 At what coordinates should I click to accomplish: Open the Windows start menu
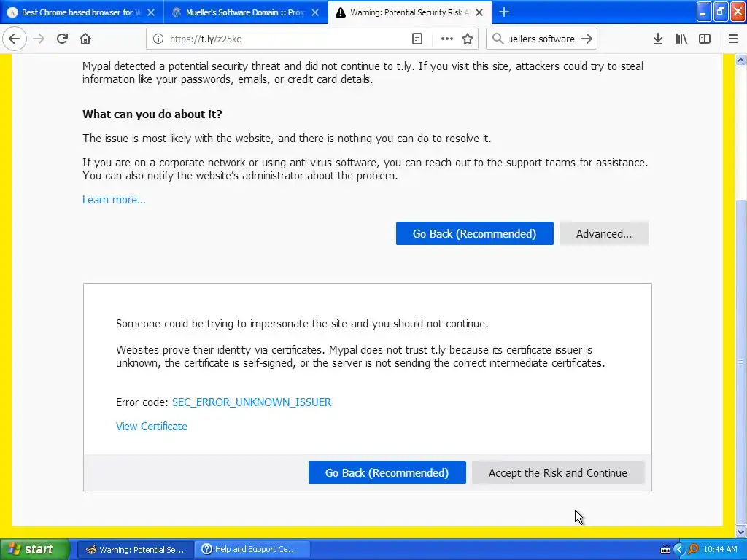(34, 549)
